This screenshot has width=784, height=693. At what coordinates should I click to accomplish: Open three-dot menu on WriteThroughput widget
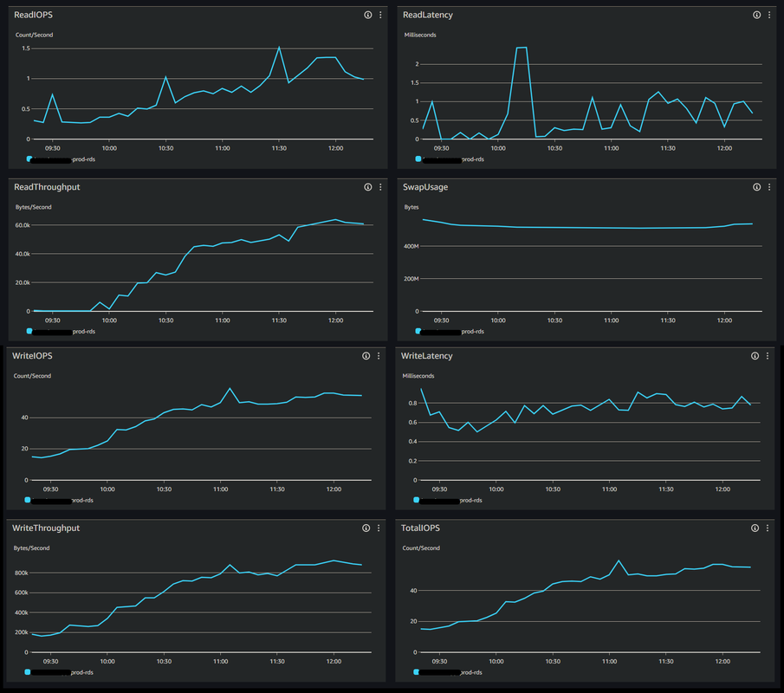pos(379,528)
